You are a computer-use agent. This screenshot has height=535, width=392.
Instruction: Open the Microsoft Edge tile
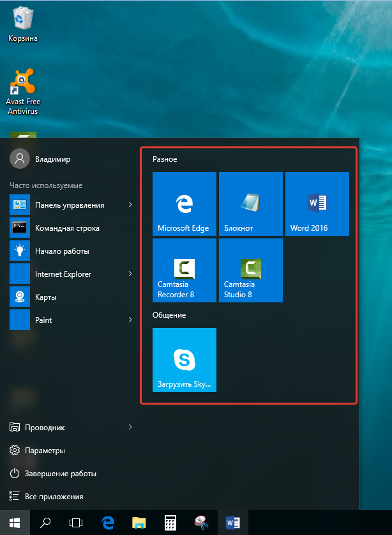(x=185, y=204)
